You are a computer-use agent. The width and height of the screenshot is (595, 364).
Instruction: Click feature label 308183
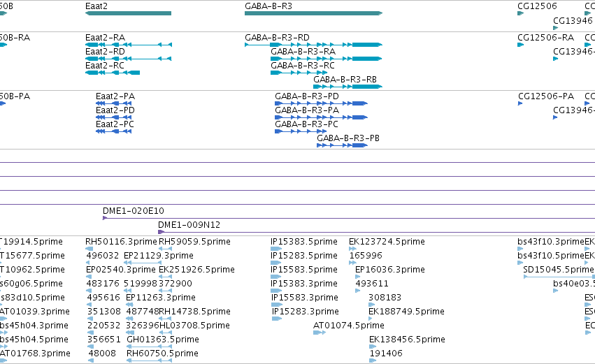[385, 298]
